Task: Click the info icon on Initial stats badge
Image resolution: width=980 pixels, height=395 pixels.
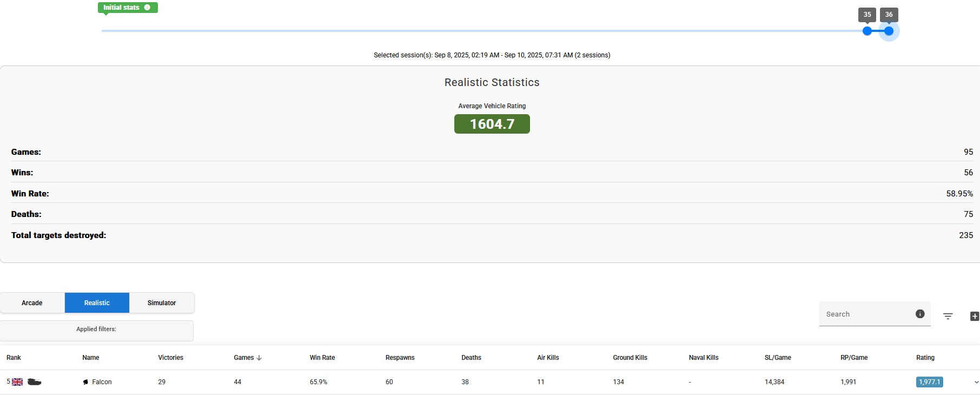Action: pos(147,8)
